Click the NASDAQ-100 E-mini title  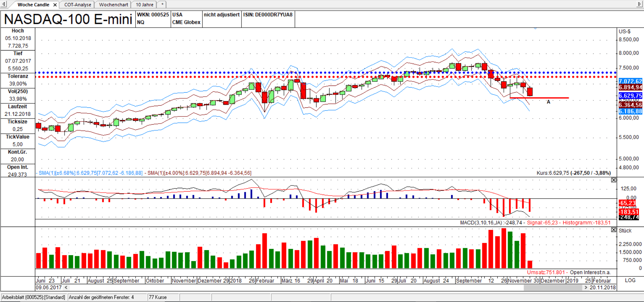point(68,19)
